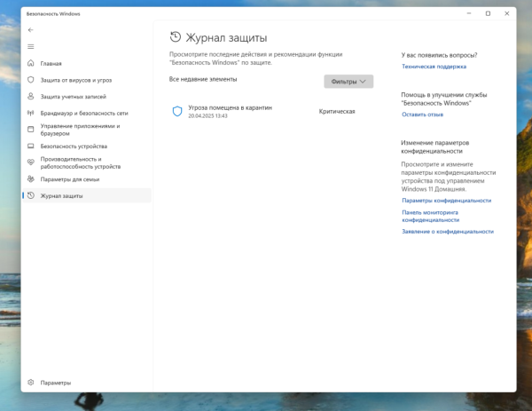Click the Оставить отзыв link
This screenshot has height=411, width=532.
tap(422, 115)
